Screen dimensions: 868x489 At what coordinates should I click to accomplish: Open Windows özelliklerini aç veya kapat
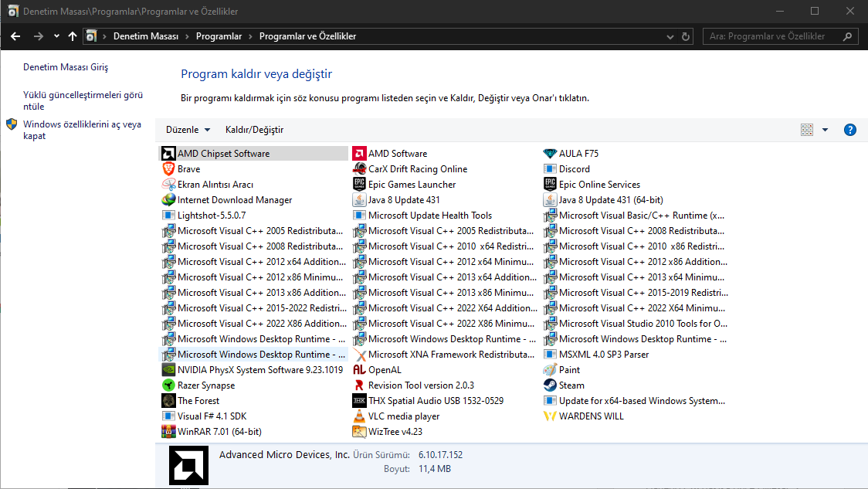pos(82,130)
